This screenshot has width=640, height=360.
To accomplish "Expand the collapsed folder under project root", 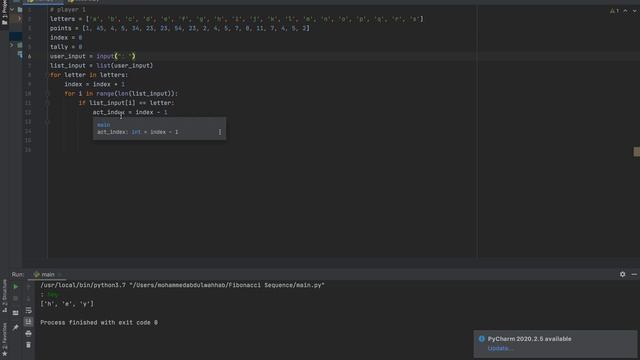I will coord(19,19).
